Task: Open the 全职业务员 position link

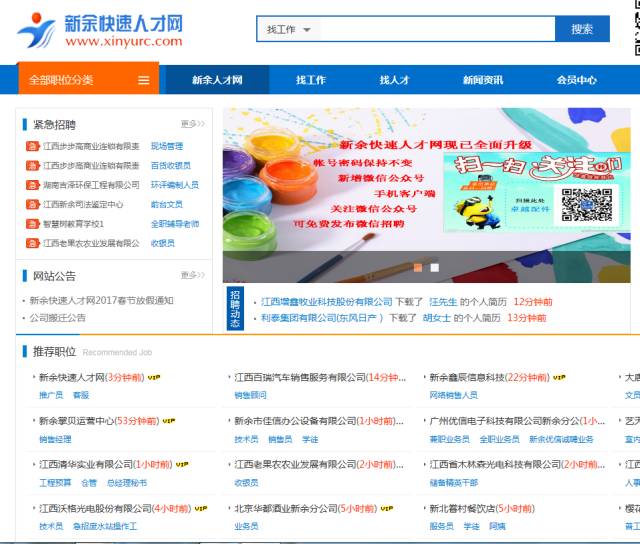Action: [499, 439]
